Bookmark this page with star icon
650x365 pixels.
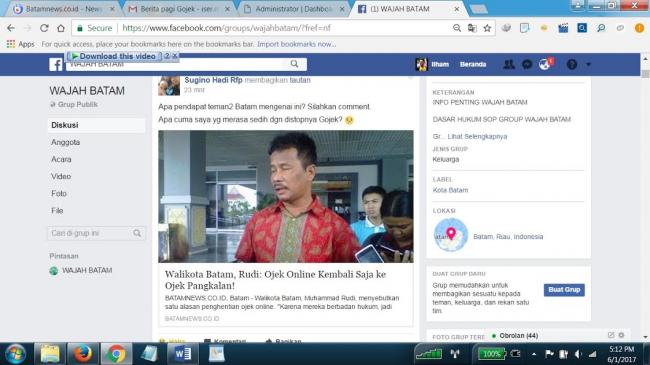click(487, 28)
